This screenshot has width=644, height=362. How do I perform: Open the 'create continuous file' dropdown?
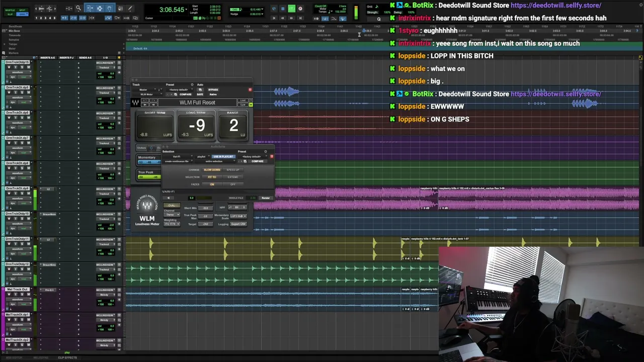point(177,161)
